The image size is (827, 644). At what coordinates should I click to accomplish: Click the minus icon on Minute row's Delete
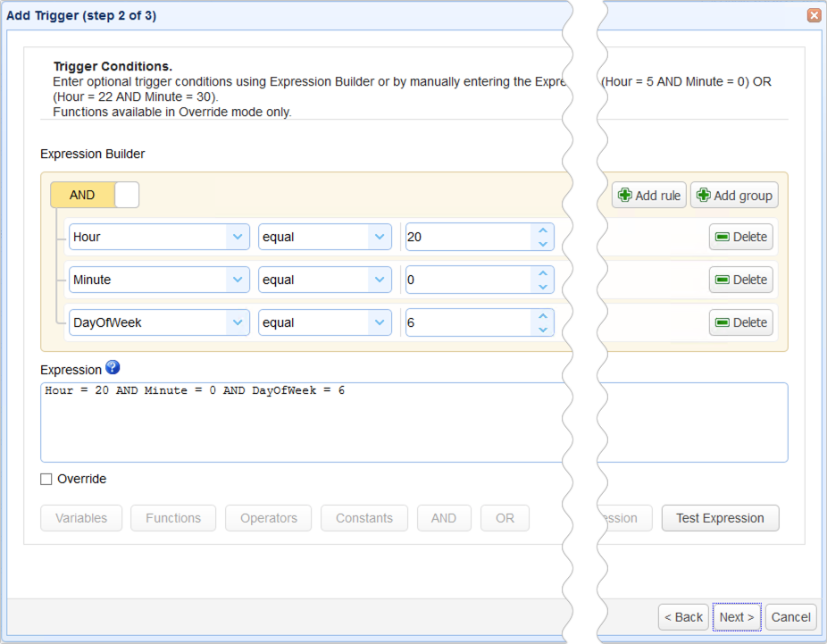[x=722, y=280]
